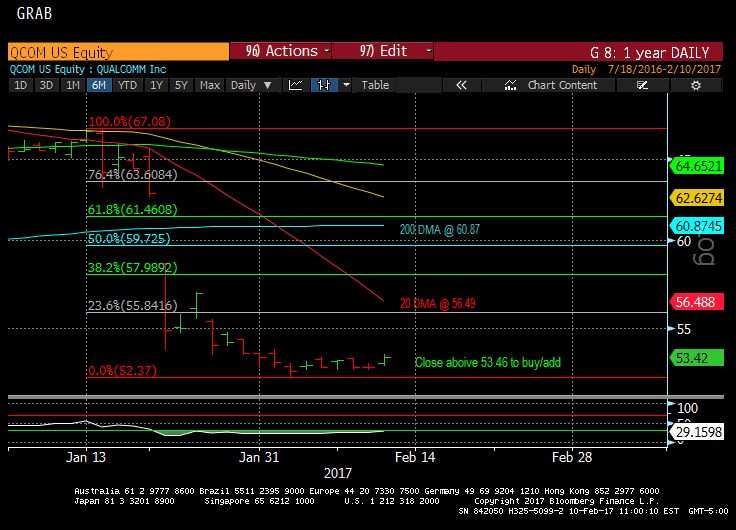Switch to YTD range
736x530 pixels.
pyautogui.click(x=127, y=85)
